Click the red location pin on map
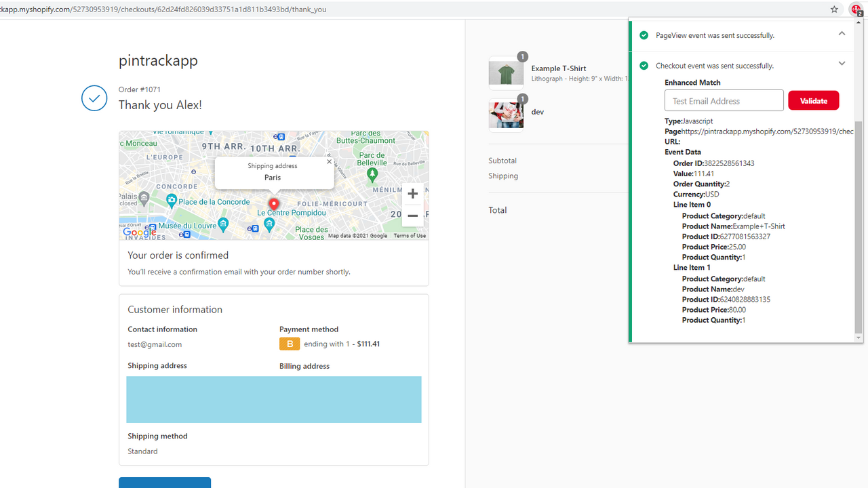 click(274, 204)
